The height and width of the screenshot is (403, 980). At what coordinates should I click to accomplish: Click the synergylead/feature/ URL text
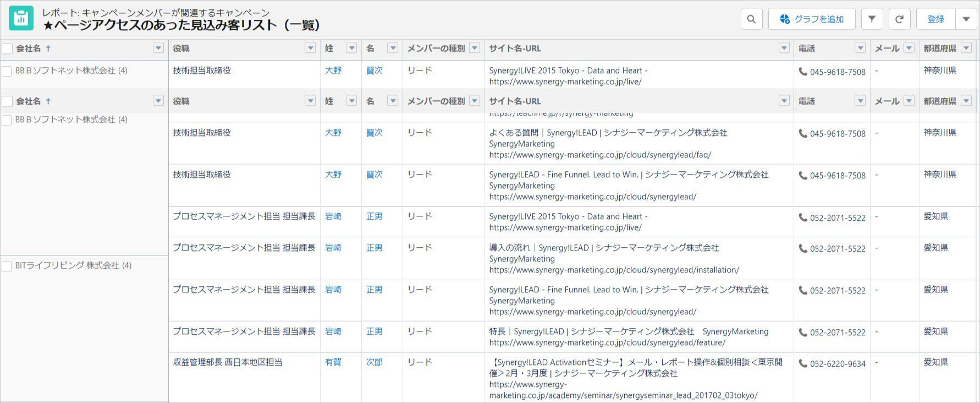pos(607,343)
